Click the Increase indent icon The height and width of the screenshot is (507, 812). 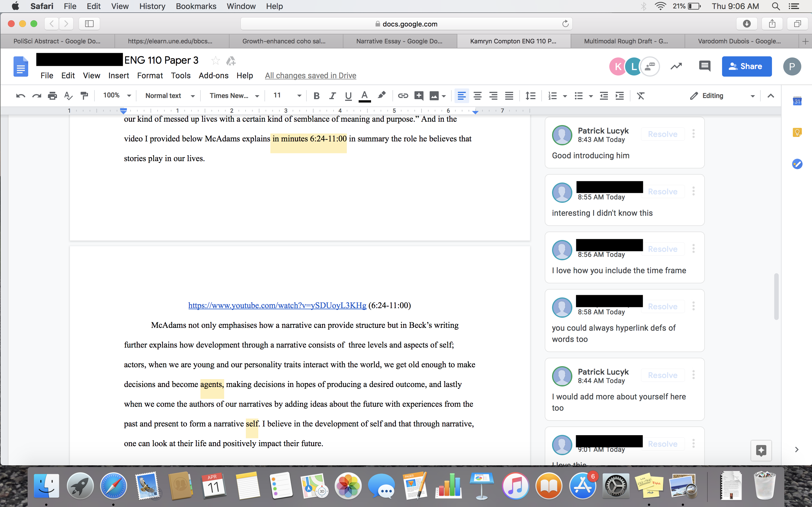coord(619,96)
